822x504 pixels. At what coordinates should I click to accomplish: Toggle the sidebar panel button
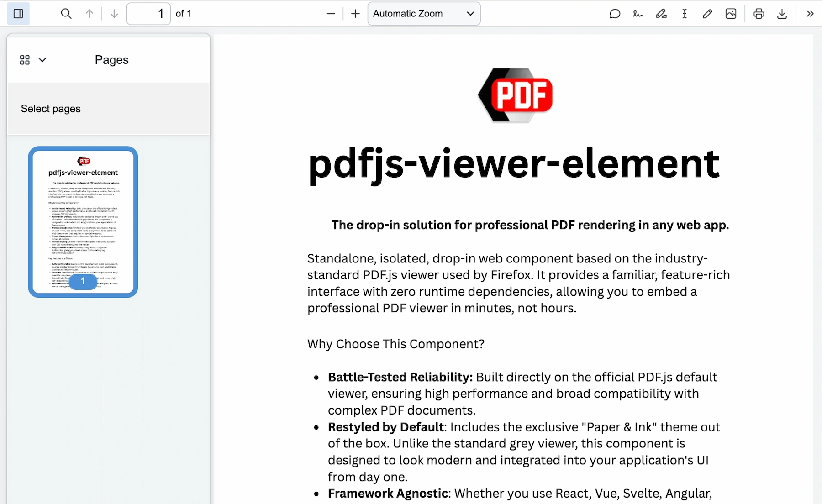pos(18,14)
